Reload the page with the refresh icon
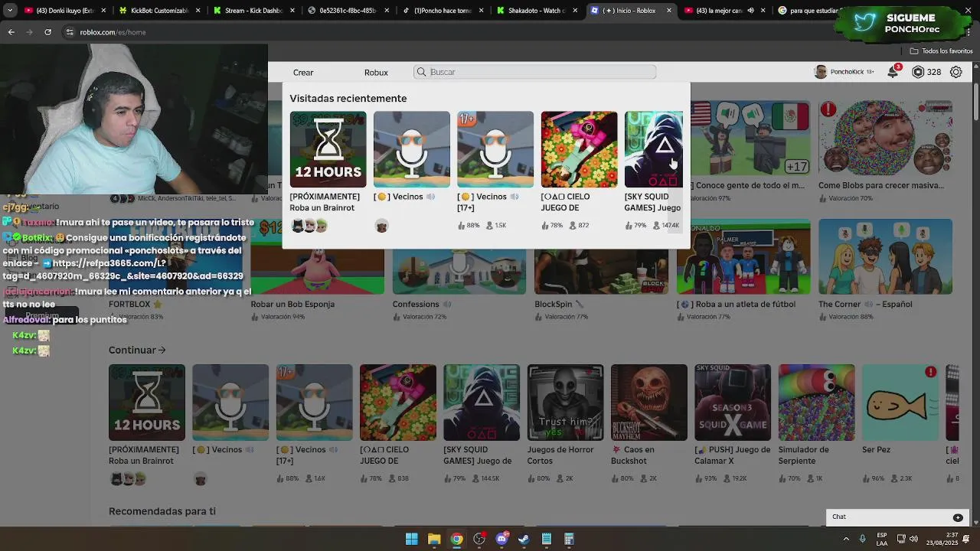The width and height of the screenshot is (980, 551). [x=48, y=32]
